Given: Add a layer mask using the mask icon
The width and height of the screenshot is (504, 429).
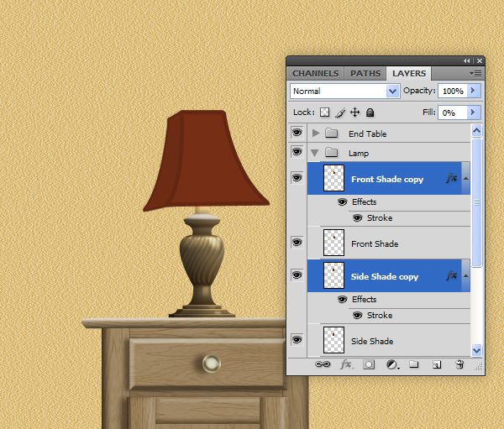Looking at the screenshot, I should coord(369,365).
